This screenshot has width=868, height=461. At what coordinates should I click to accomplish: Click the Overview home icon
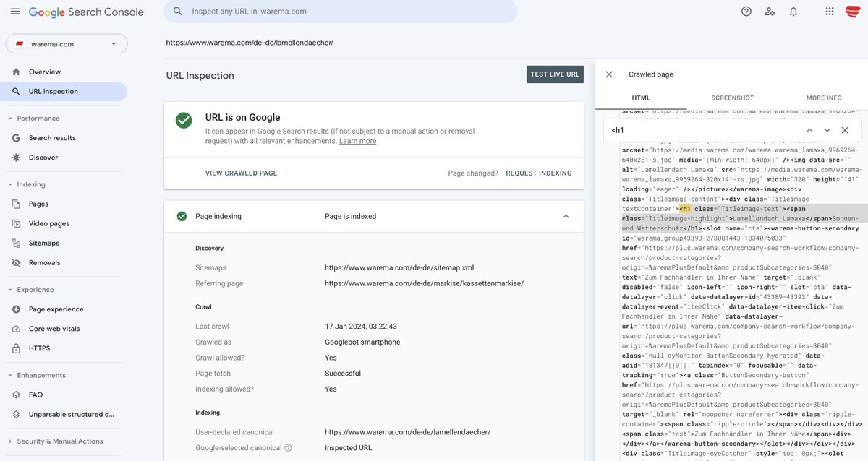(x=16, y=72)
